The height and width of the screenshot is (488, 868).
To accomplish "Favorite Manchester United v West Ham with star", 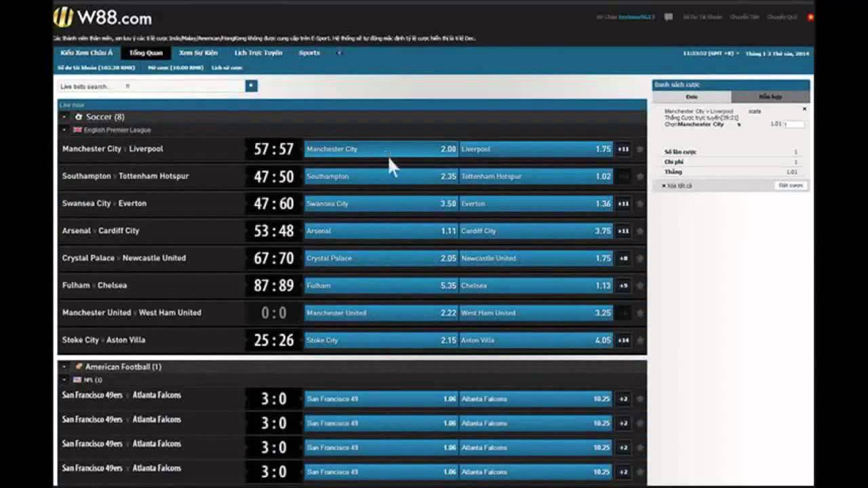I will (639, 313).
